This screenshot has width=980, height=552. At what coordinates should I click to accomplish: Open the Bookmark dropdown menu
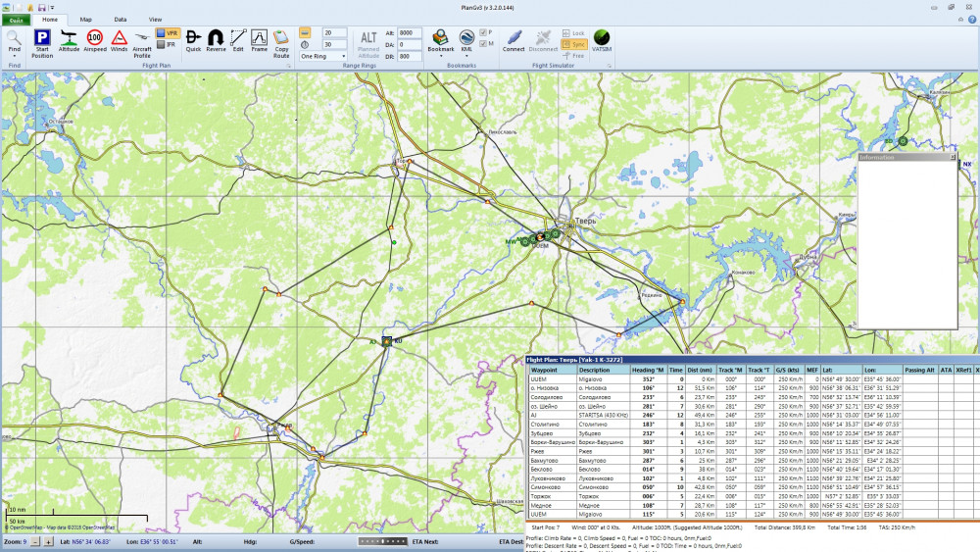click(x=441, y=55)
